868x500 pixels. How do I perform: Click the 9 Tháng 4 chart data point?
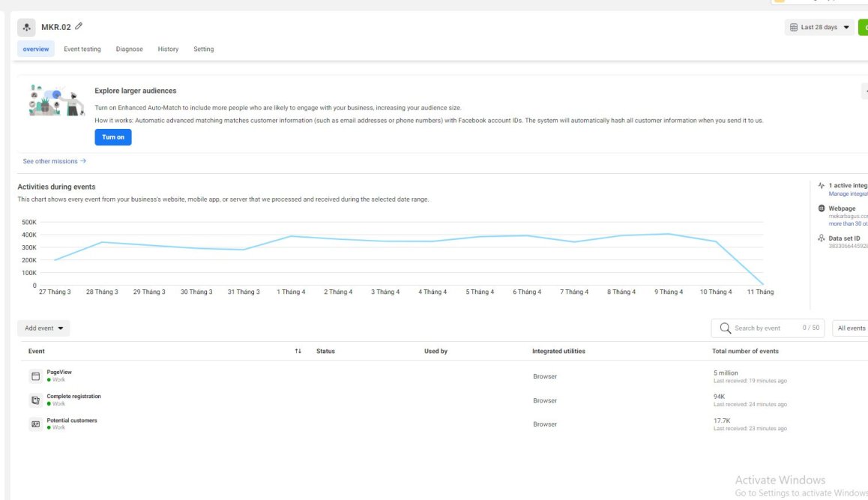coord(669,234)
